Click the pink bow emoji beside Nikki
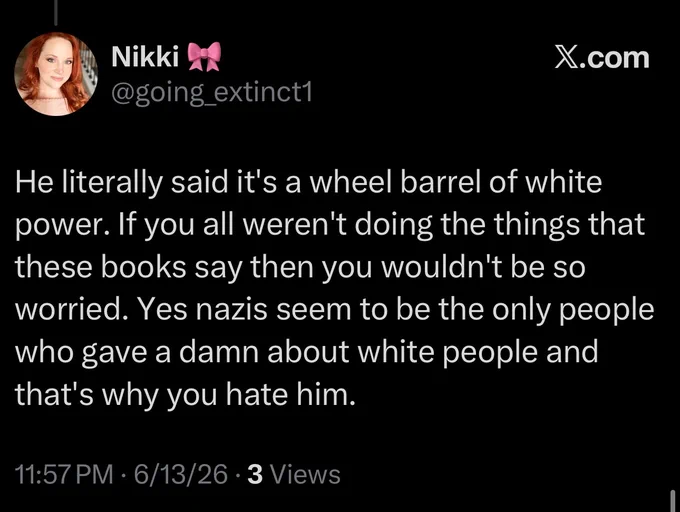 coord(204,56)
